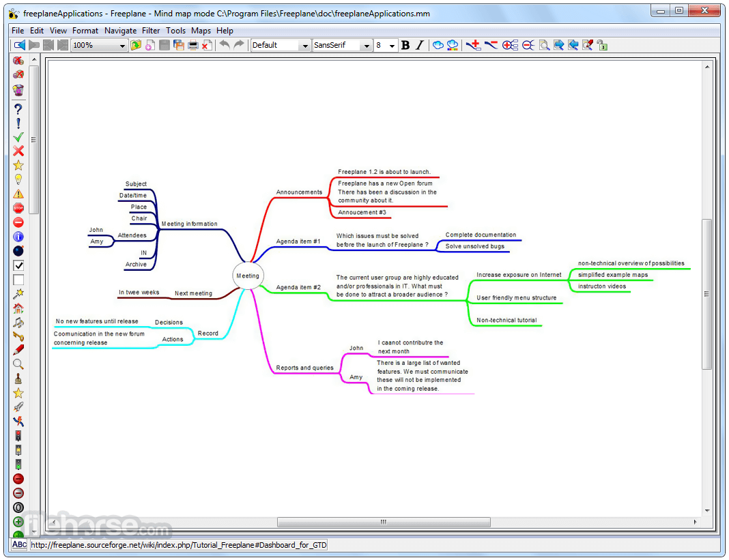
Task: Open the Maps menu
Action: pos(201,31)
